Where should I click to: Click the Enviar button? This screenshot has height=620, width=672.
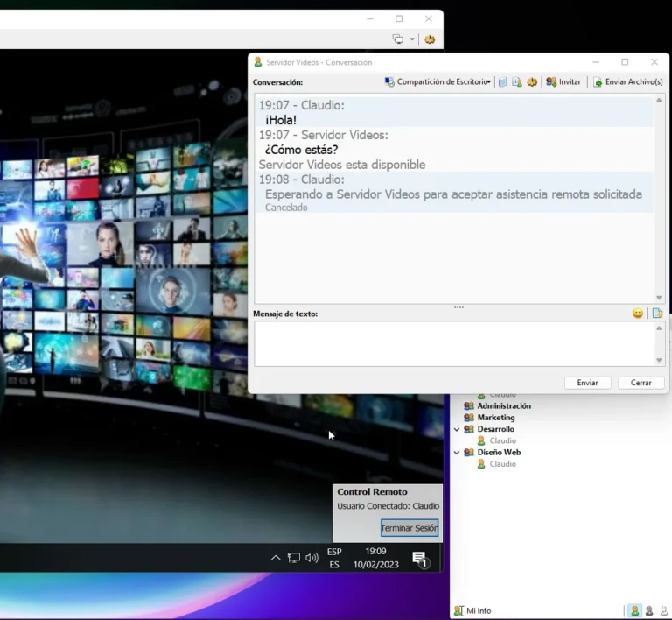(587, 383)
